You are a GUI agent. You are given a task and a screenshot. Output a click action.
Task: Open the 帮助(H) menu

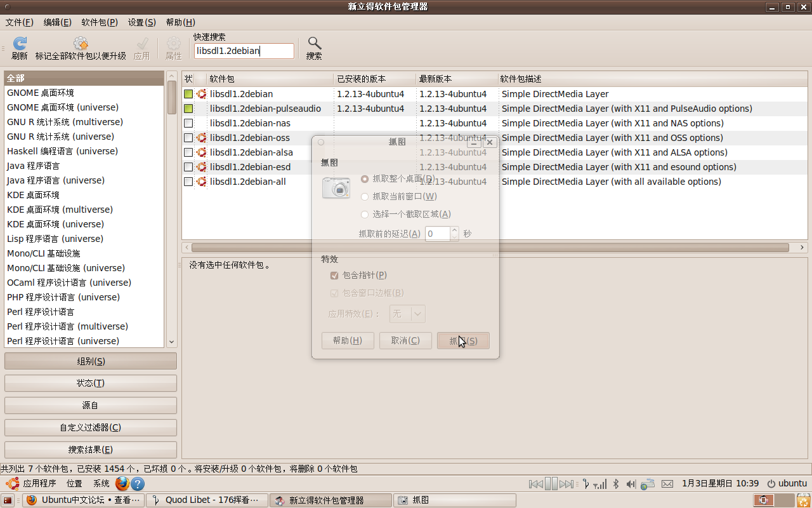(x=180, y=22)
